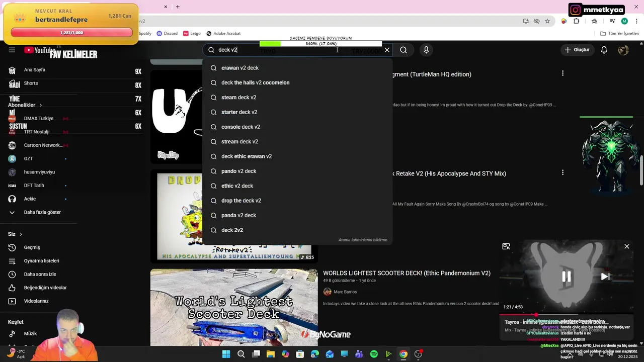The width and height of the screenshot is (644, 362).
Task: Open the Adobe Acrobat bookmark
Action: pyautogui.click(x=223, y=33)
